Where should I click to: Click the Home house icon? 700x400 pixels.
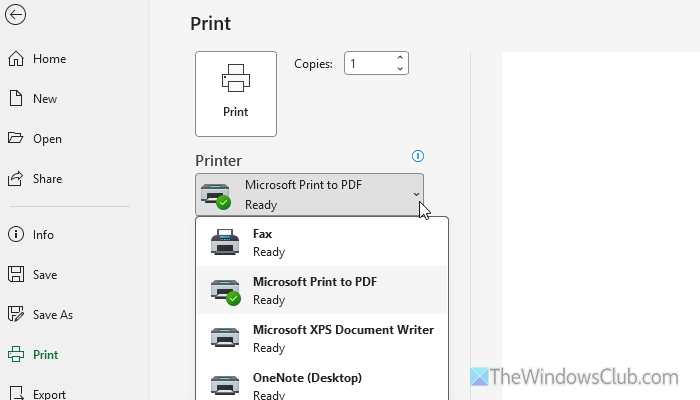(16, 58)
